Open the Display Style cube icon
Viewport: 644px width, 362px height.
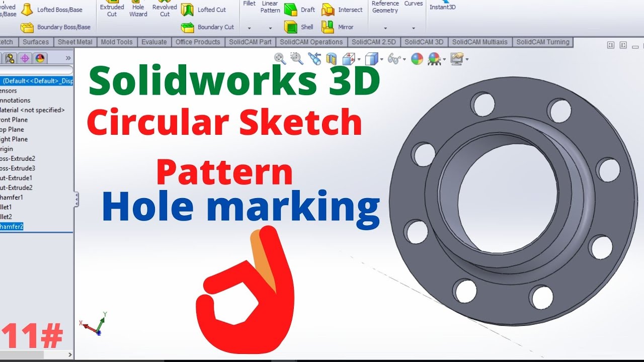[371, 59]
